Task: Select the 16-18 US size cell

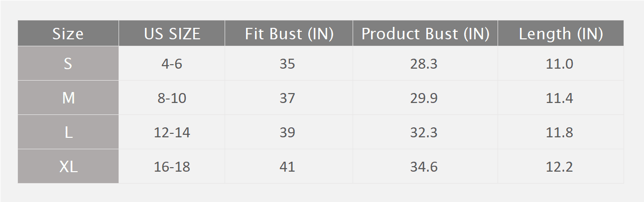Action: click(x=172, y=167)
